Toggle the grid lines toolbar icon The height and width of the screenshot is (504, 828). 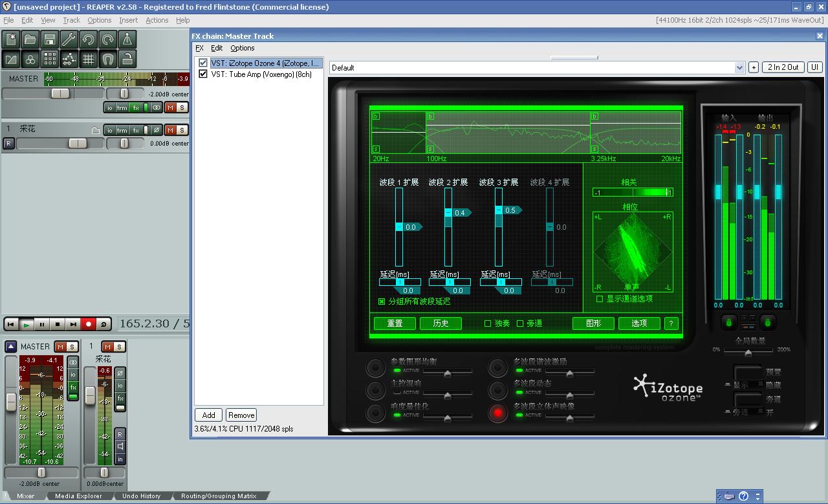click(89, 60)
